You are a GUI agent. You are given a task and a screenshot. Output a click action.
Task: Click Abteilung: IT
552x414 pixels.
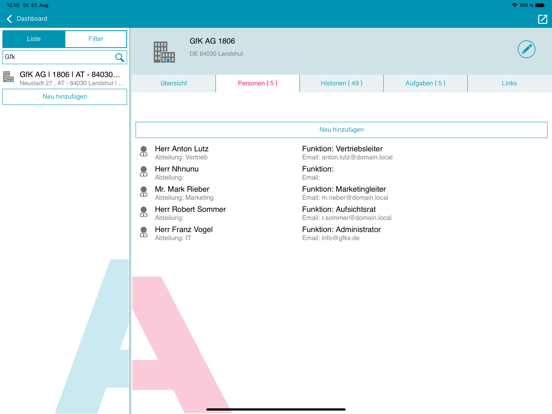173,238
